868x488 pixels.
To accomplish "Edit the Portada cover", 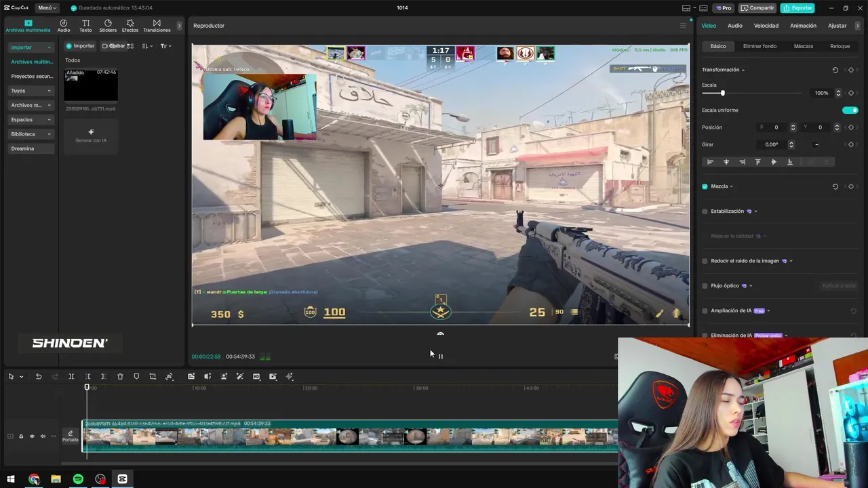I will 71,436.
